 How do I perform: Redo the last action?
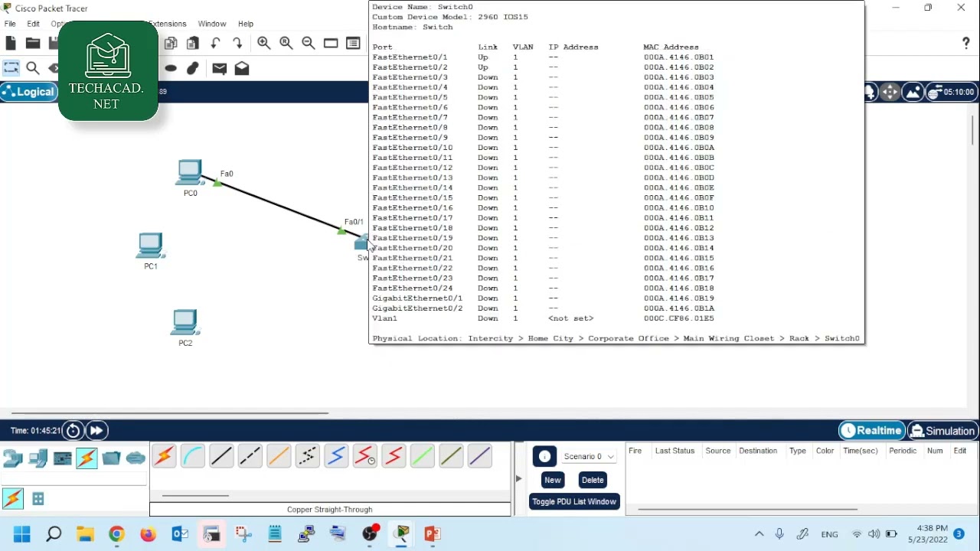(x=237, y=44)
